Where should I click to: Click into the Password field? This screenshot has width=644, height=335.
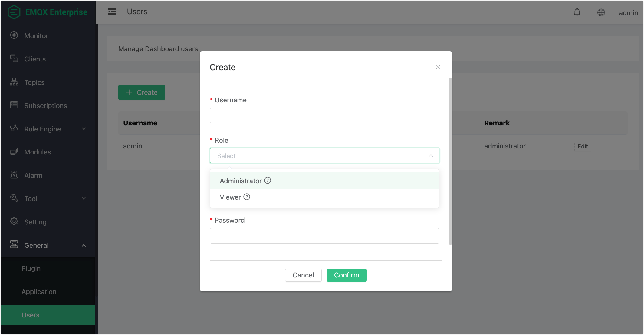pyautogui.click(x=324, y=236)
